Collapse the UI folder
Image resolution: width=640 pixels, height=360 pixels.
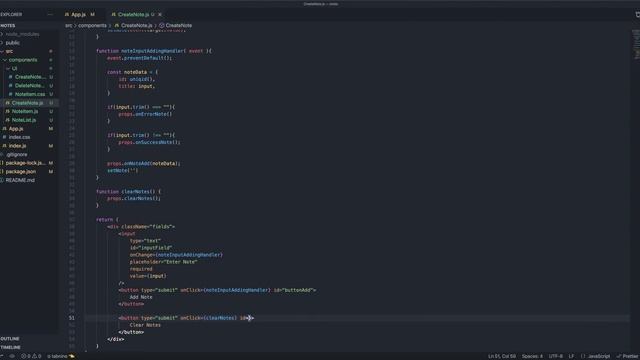(14, 69)
